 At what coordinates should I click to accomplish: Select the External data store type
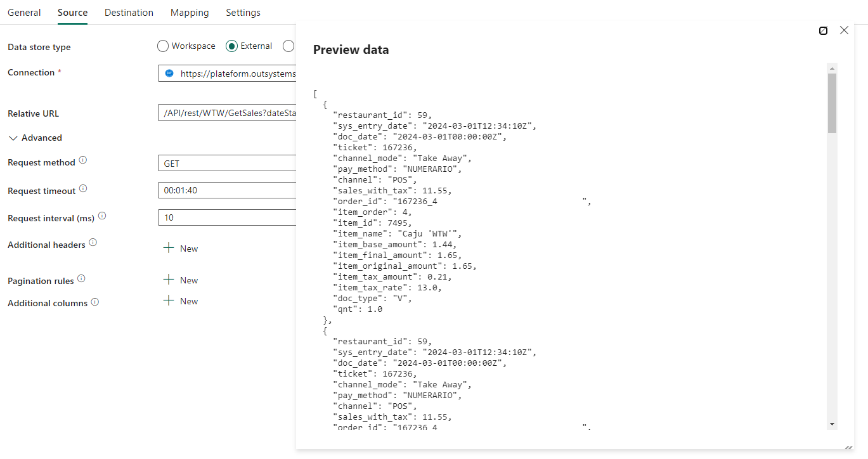coord(232,46)
